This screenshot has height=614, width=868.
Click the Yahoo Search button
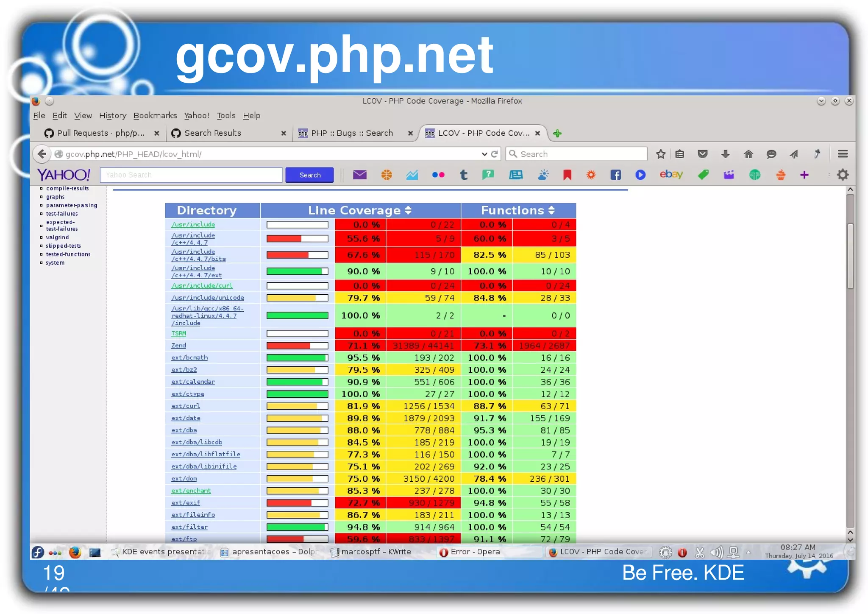click(309, 175)
